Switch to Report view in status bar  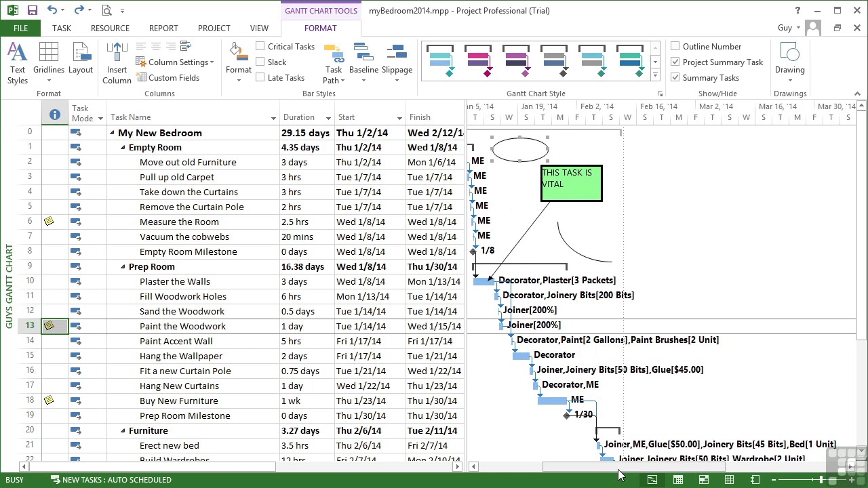[755, 480]
